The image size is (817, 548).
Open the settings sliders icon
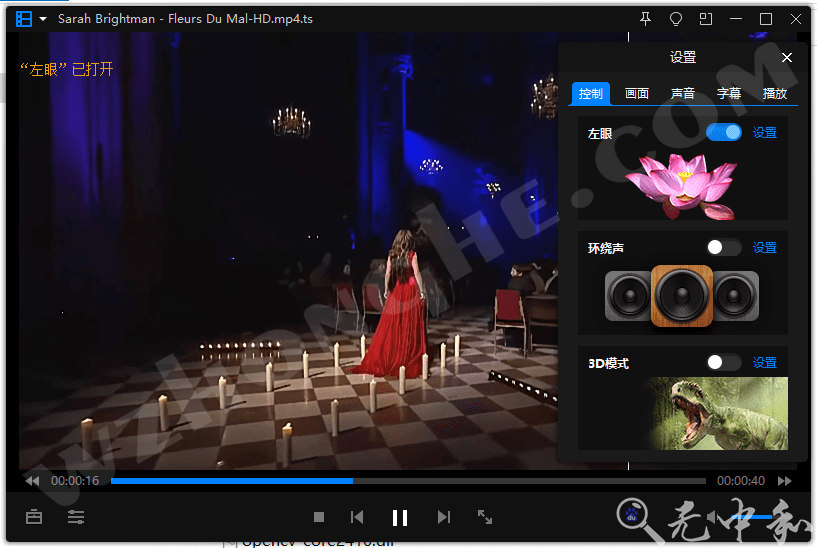click(x=76, y=517)
